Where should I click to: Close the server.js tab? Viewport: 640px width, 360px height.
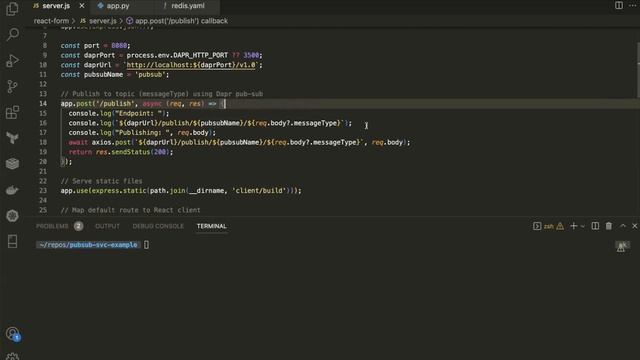coord(82,6)
